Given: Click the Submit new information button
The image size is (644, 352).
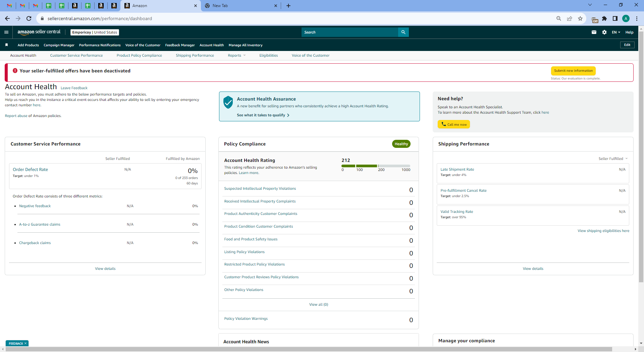Looking at the screenshot, I should (x=573, y=71).
